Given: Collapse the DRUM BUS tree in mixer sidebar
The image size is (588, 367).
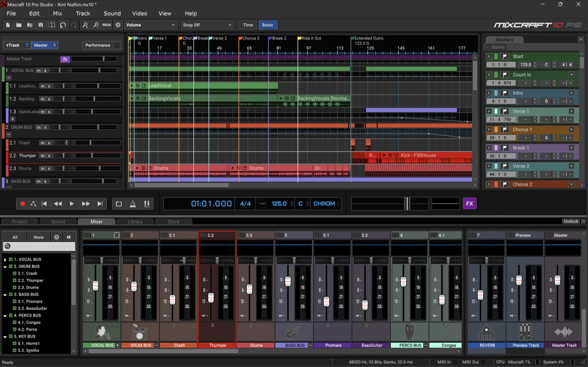Looking at the screenshot, I should 5,266.
